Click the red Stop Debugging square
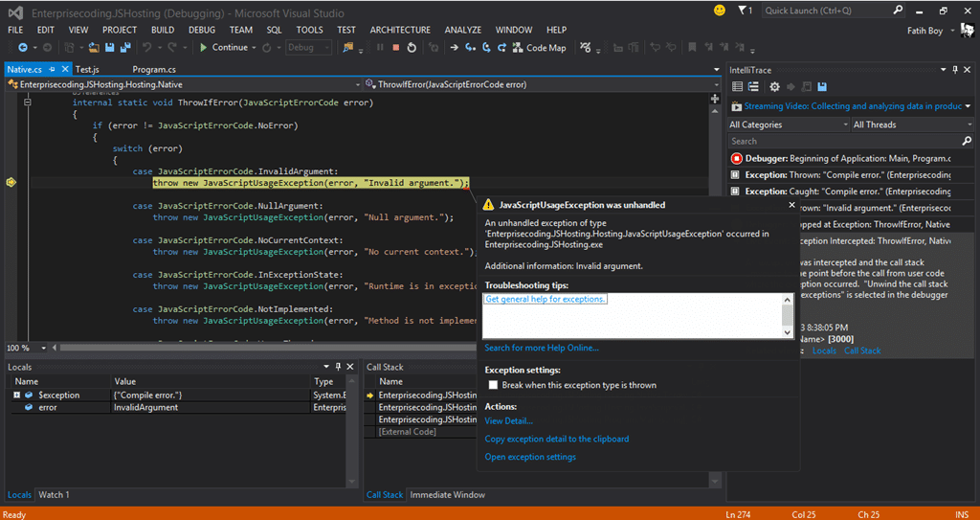Viewport: 980px width, 520px height. tap(395, 48)
